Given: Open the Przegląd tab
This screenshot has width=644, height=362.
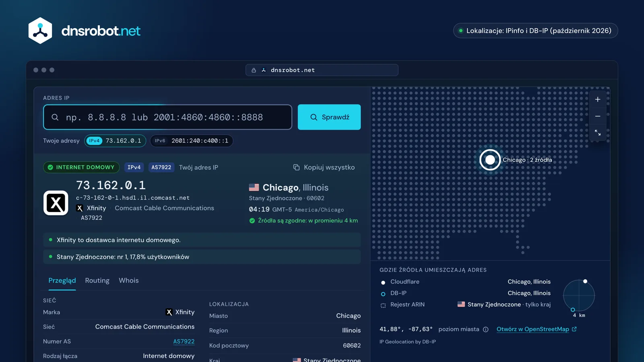Looking at the screenshot, I should point(62,280).
